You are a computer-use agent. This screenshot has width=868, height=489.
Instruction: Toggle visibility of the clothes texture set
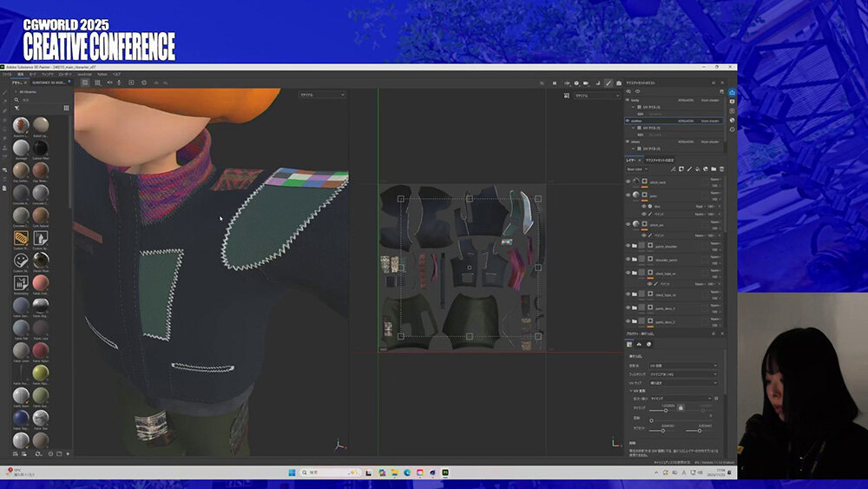(x=628, y=121)
